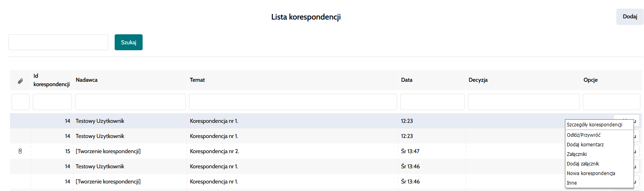644x191 pixels.
Task: Focus the Temat column filter box
Action: pos(293,102)
